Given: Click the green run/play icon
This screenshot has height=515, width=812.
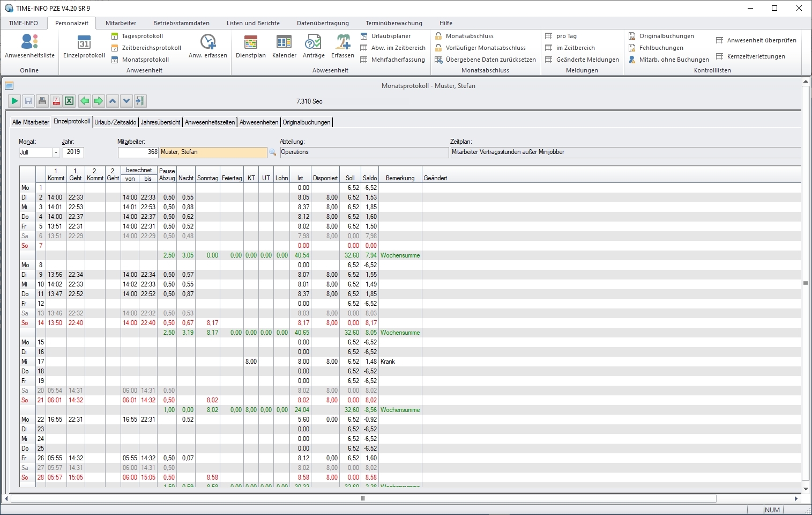Looking at the screenshot, I should pos(14,101).
